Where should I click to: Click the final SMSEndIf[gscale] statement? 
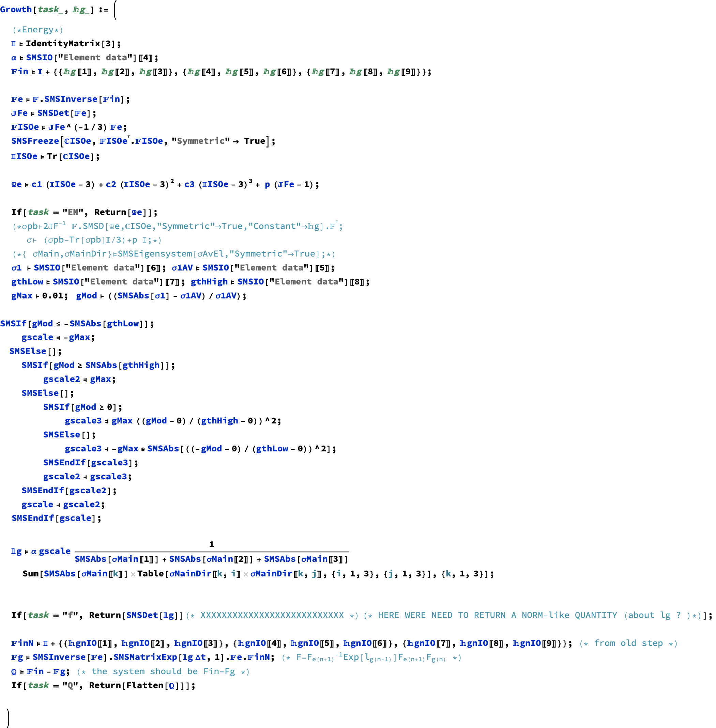coord(57,518)
